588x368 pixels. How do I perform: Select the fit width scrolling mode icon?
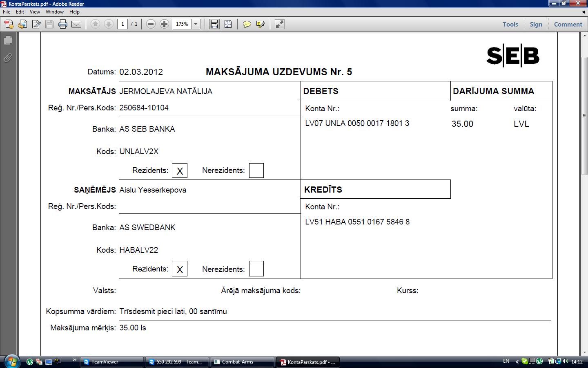[214, 24]
